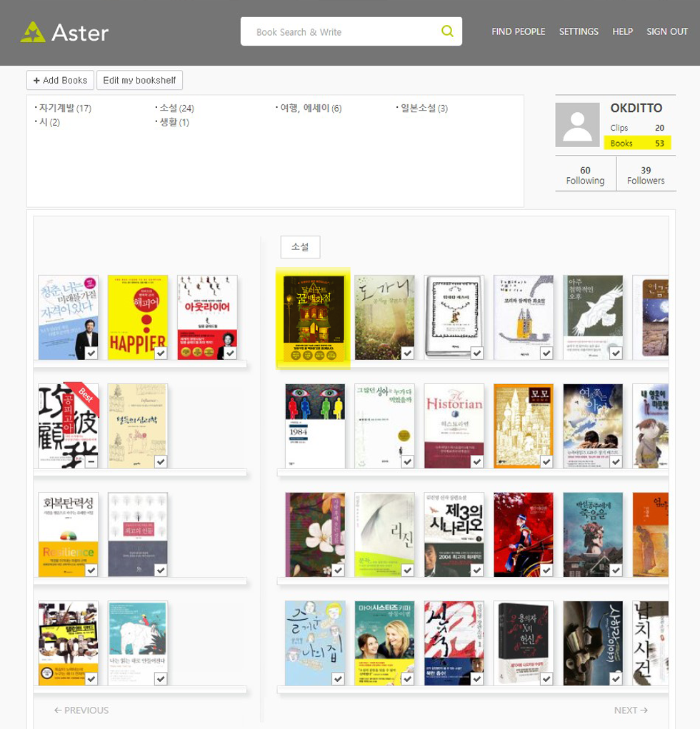Click the Aster logo icon
This screenshot has width=700, height=729.
coord(33,32)
